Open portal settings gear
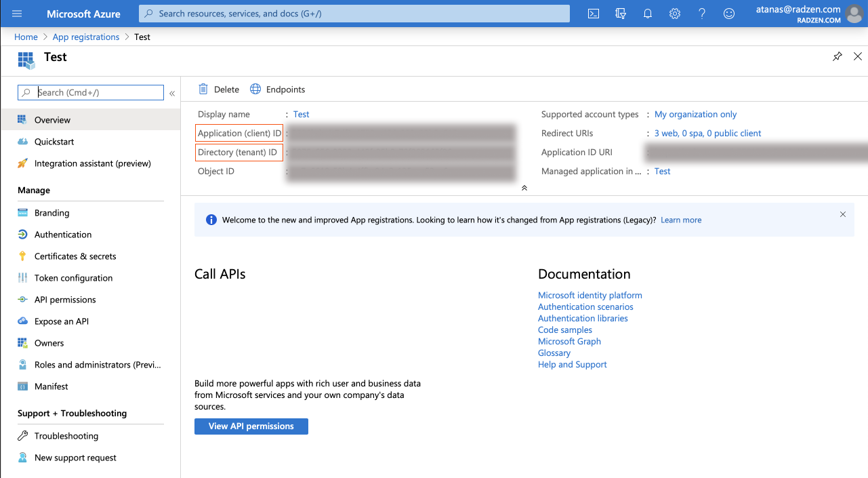This screenshot has height=478, width=868. [675, 14]
